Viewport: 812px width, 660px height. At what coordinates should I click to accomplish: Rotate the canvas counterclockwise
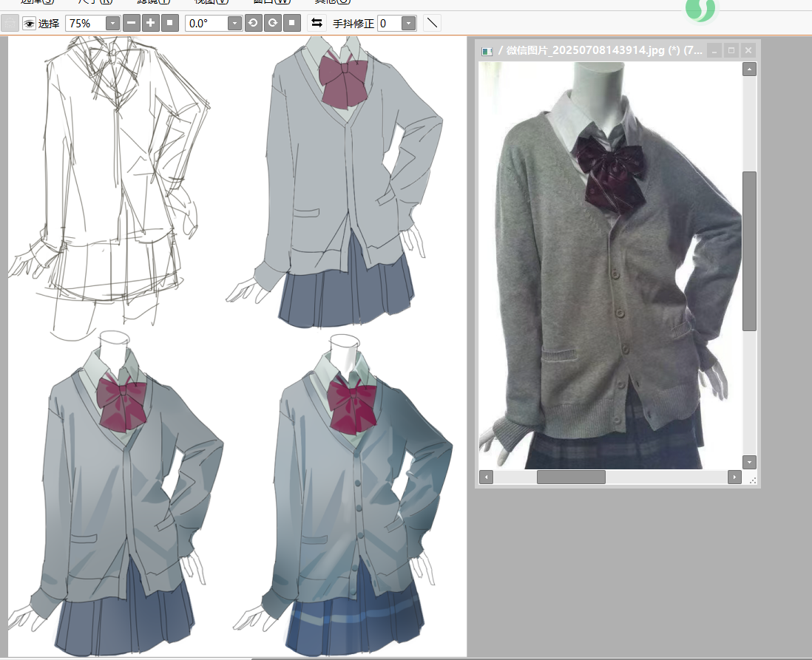(x=253, y=23)
